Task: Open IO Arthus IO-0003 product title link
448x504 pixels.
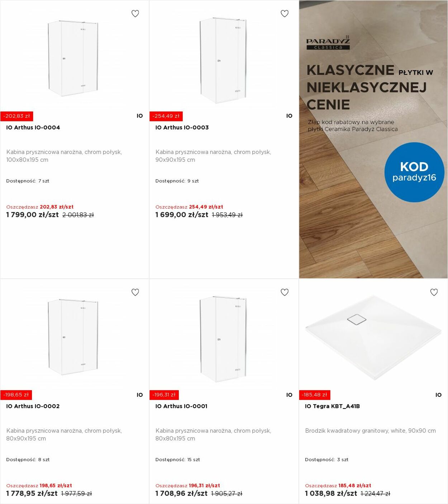Action: [182, 127]
